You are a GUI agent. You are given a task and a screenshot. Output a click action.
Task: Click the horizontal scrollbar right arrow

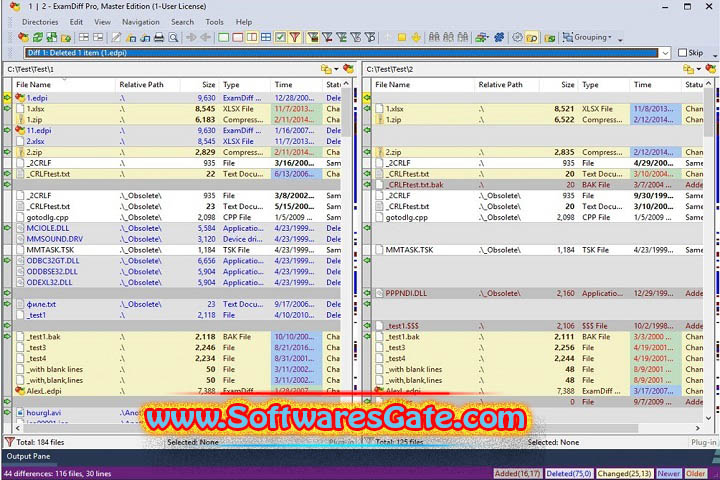click(698, 428)
